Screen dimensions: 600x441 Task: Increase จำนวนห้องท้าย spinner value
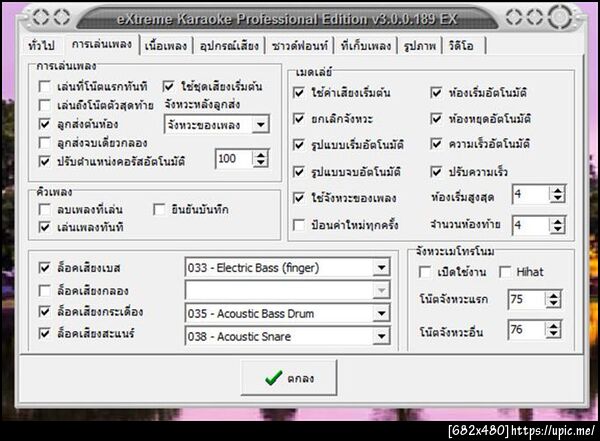click(x=558, y=221)
